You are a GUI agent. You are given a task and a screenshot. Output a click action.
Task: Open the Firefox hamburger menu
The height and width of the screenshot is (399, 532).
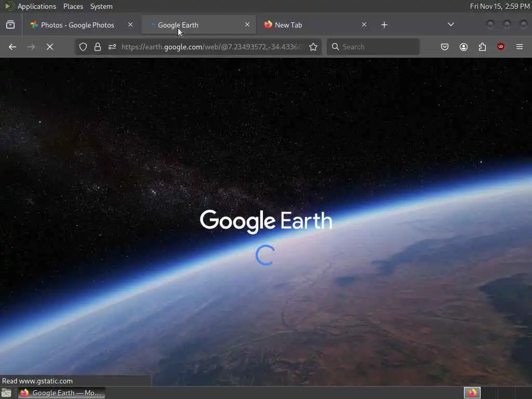pyautogui.click(x=520, y=47)
